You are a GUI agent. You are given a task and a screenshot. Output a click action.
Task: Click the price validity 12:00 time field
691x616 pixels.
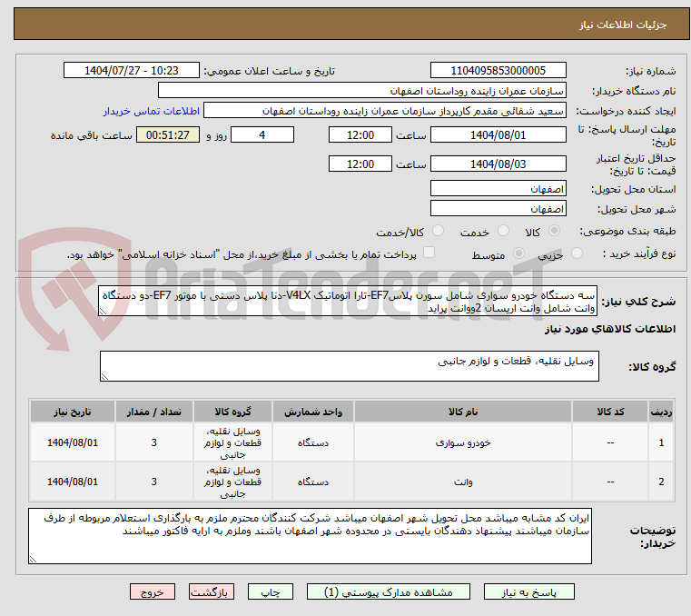[360, 164]
